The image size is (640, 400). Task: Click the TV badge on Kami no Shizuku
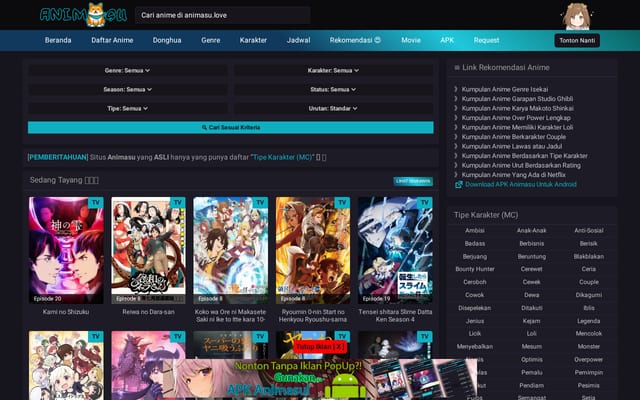pos(96,202)
